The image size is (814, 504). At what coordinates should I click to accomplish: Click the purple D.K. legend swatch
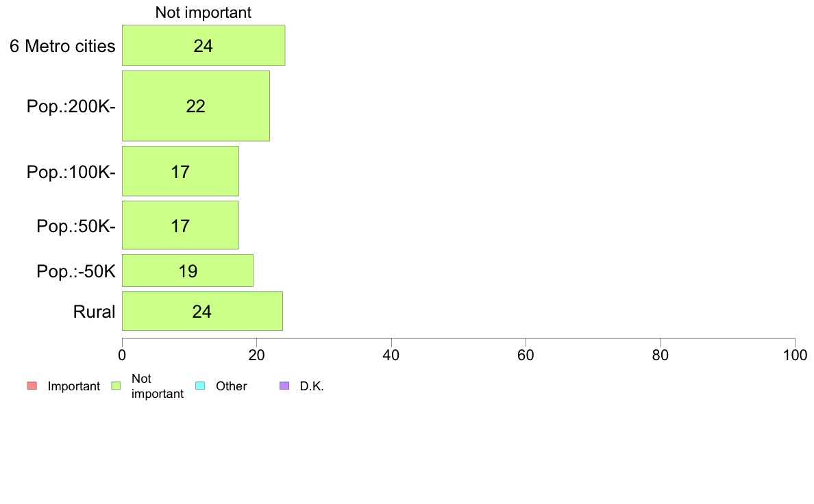[284, 386]
